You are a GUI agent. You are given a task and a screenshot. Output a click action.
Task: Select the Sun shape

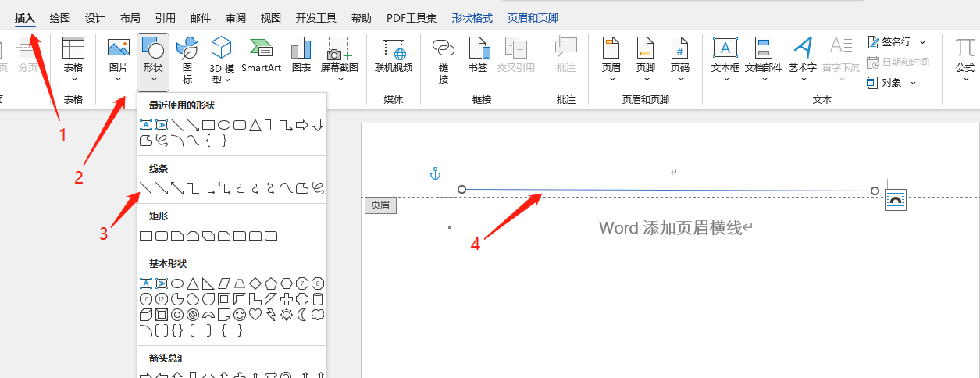[x=287, y=315]
